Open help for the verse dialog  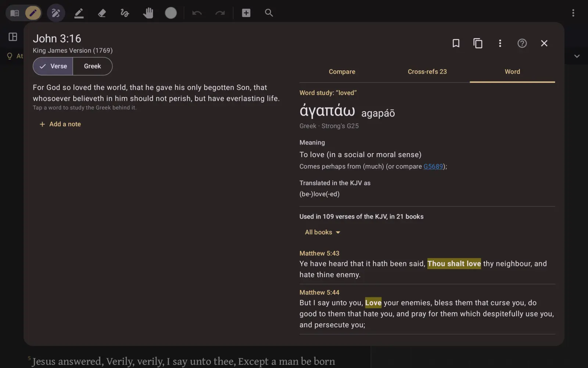522,43
